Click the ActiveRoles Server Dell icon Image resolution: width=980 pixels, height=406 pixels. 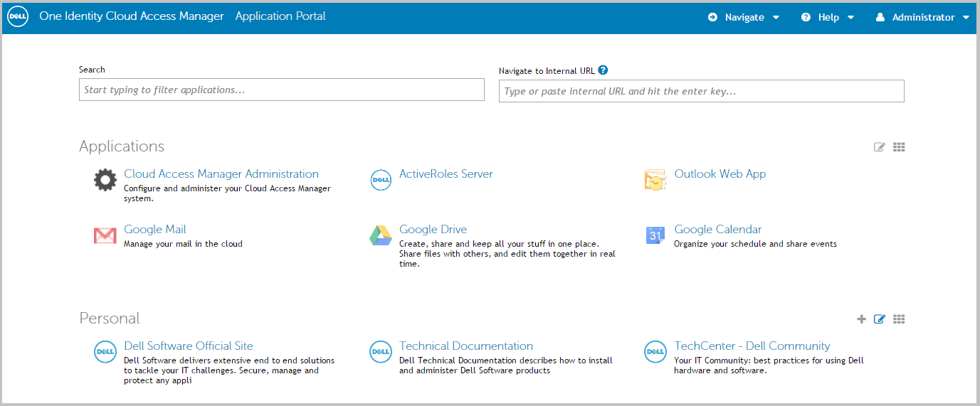click(381, 180)
